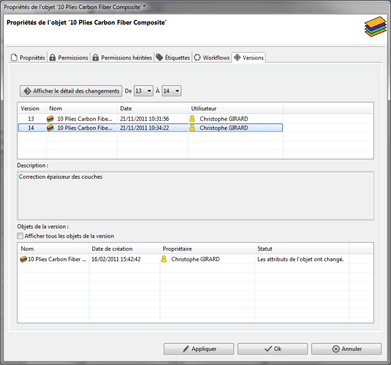
Task: Open the Propriétés tab
Action: (x=28, y=58)
